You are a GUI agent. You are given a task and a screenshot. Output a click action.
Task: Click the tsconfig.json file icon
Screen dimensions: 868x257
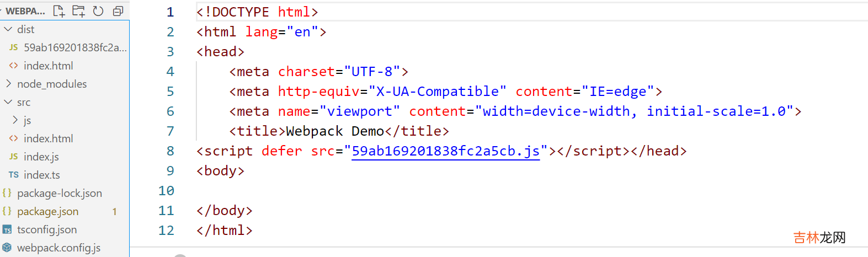click(7, 229)
